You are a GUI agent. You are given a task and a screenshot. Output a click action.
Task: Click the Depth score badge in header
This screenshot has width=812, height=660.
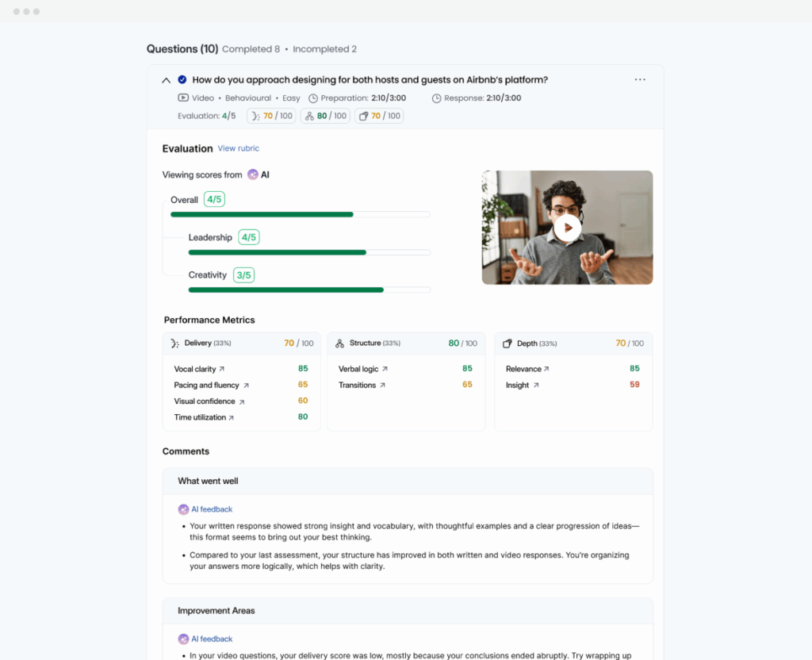coord(379,116)
